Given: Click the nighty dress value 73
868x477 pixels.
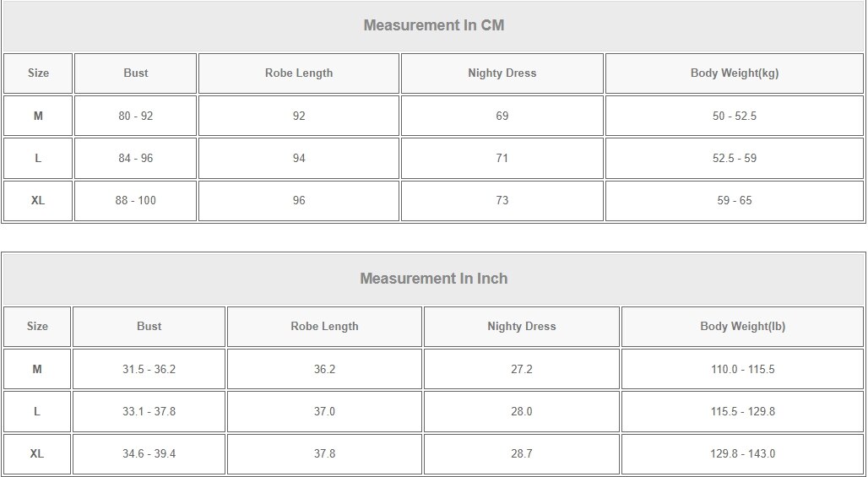Looking at the screenshot, I should (x=502, y=200).
